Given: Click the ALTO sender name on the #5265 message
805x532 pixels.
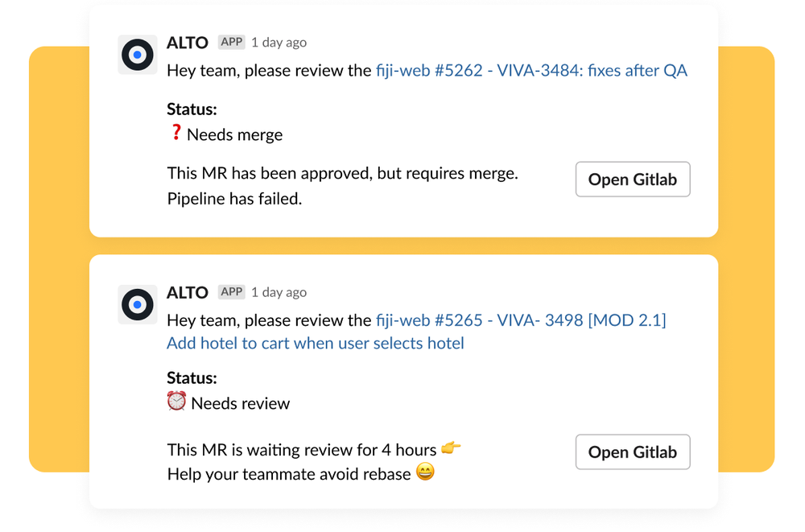Looking at the screenshot, I should coord(188,292).
